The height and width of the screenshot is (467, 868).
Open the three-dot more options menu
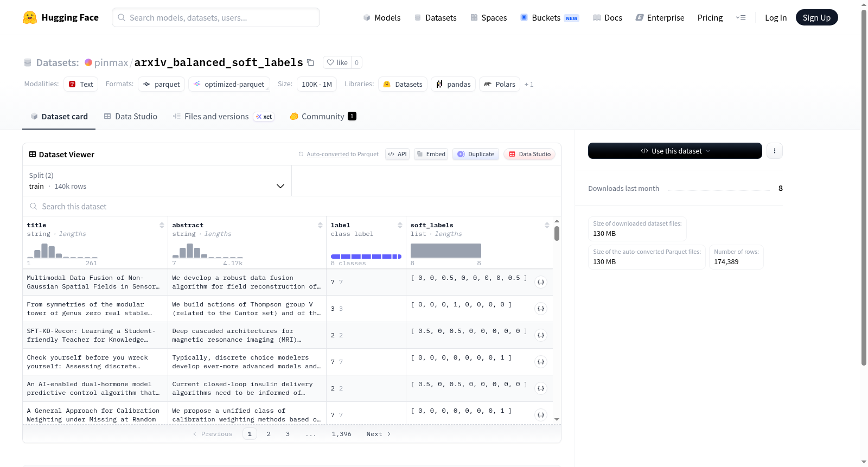pyautogui.click(x=775, y=151)
